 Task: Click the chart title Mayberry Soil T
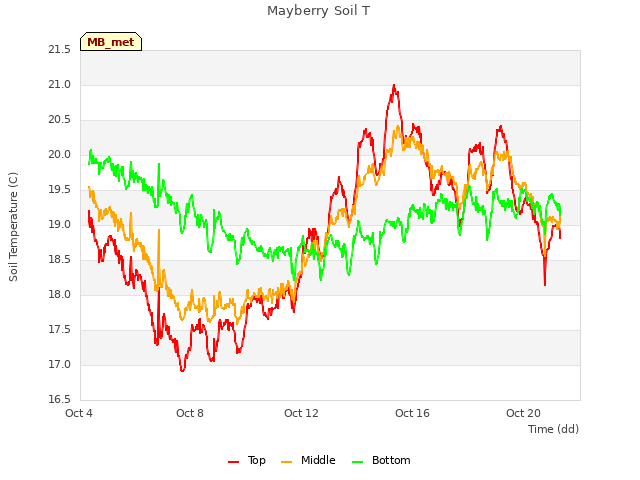[x=319, y=11]
